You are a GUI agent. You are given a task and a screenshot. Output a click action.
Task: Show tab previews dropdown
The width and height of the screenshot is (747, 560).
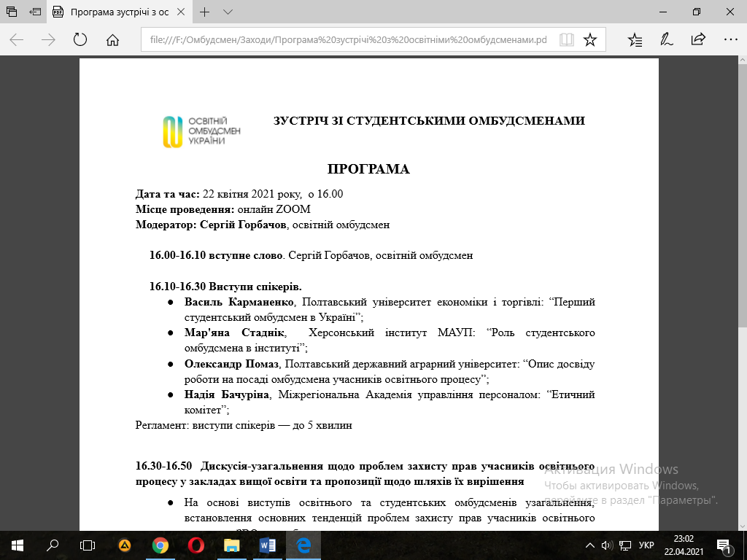228,12
